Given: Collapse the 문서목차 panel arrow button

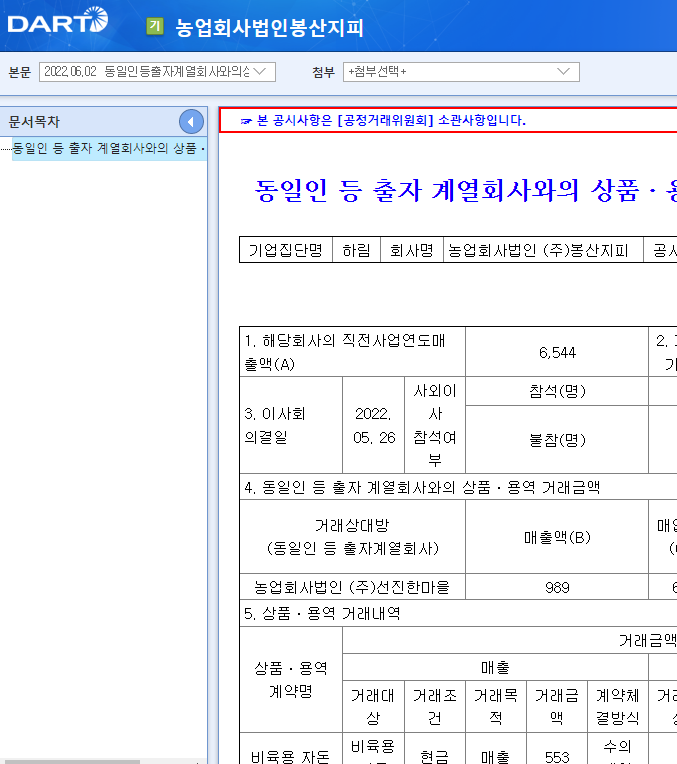Looking at the screenshot, I should (191, 122).
